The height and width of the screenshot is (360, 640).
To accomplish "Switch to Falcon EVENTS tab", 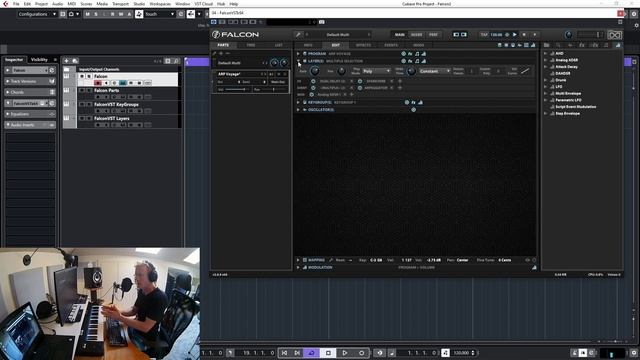I will 391,45.
